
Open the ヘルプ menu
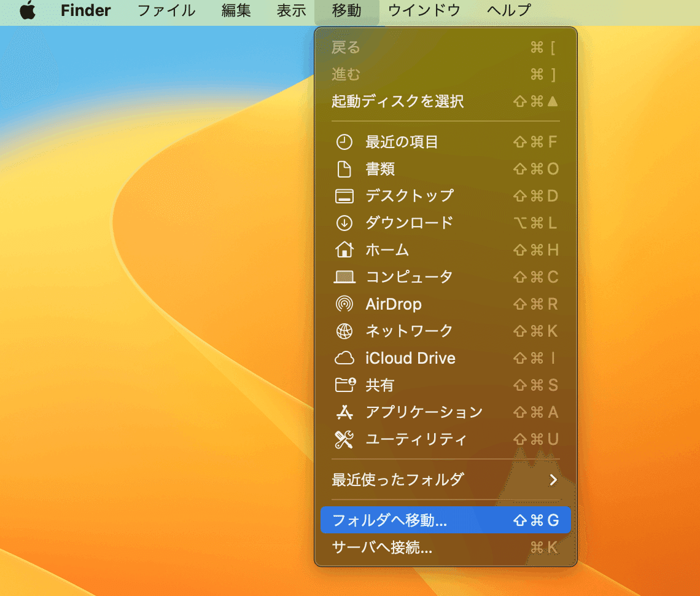point(509,10)
